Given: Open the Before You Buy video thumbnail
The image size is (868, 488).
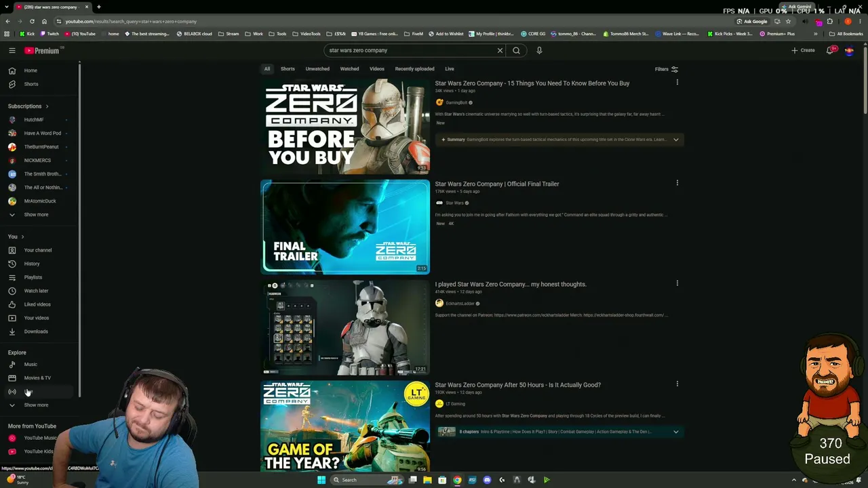Looking at the screenshot, I should pos(345,127).
